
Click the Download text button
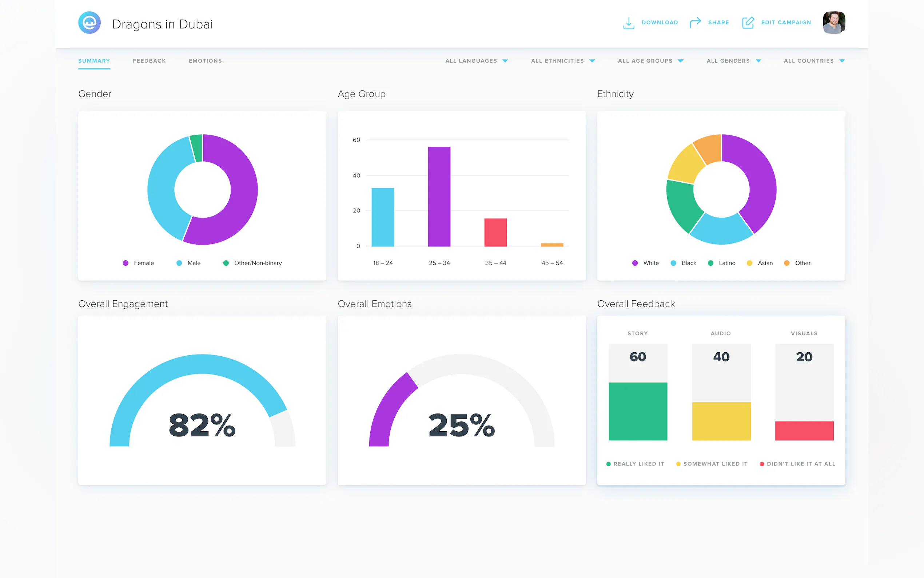(660, 23)
